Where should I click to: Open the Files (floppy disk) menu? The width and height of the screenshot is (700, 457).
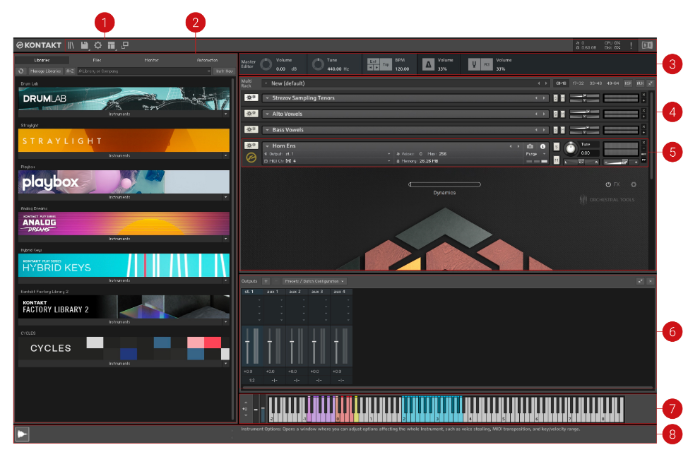[84, 45]
